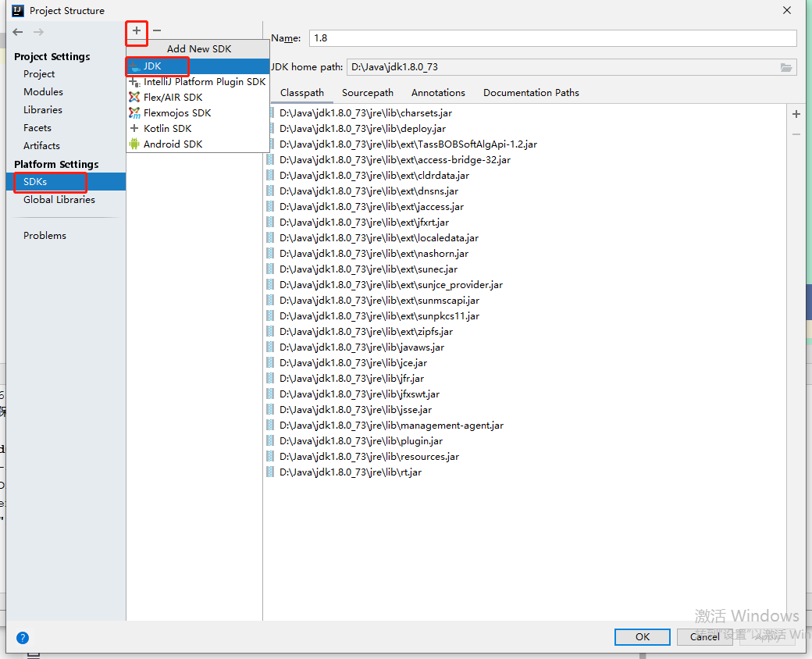Click the plus Add New SDK button
812x659 pixels.
[x=136, y=30]
